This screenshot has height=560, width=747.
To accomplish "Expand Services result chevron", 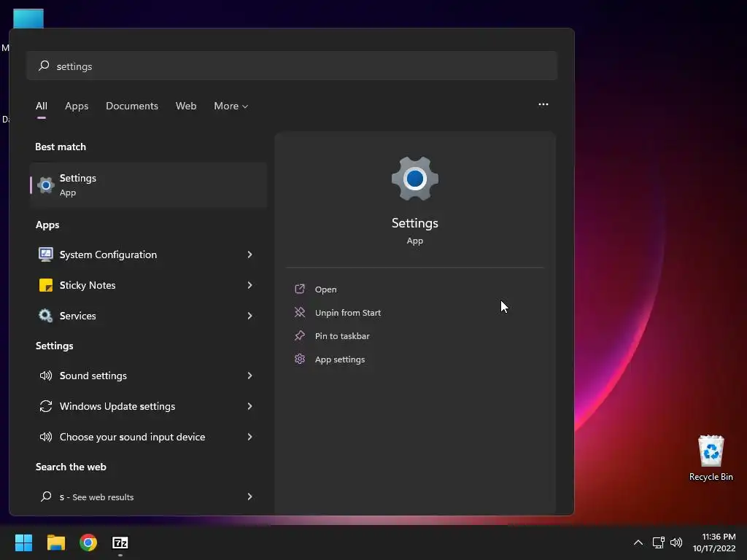I will click(249, 315).
